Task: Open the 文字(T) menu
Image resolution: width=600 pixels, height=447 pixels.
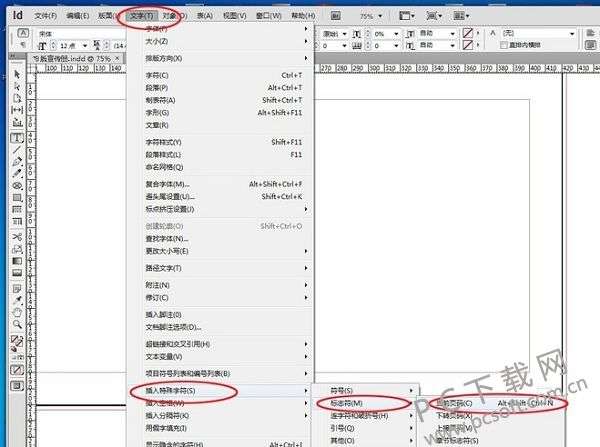Action: tap(142, 16)
